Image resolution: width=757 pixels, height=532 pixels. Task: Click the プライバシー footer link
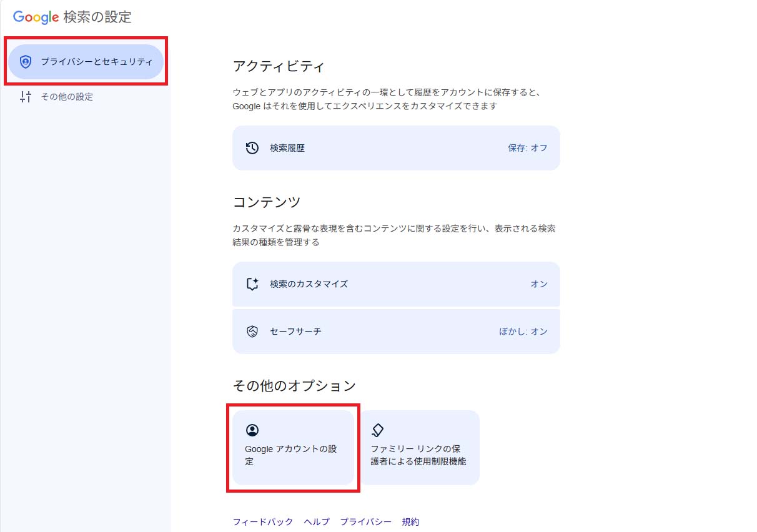pos(366,522)
